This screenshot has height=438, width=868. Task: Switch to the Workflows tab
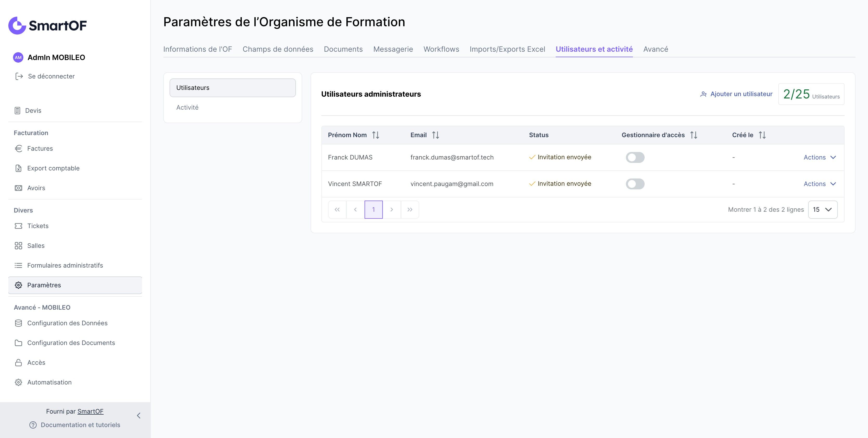tap(441, 49)
